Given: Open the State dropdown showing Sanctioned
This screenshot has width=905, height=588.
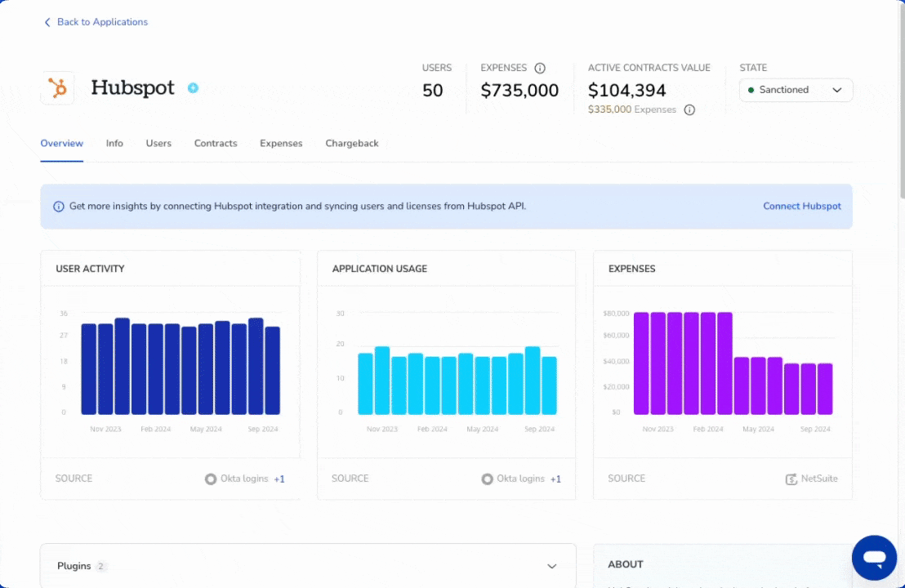Looking at the screenshot, I should pyautogui.click(x=796, y=90).
